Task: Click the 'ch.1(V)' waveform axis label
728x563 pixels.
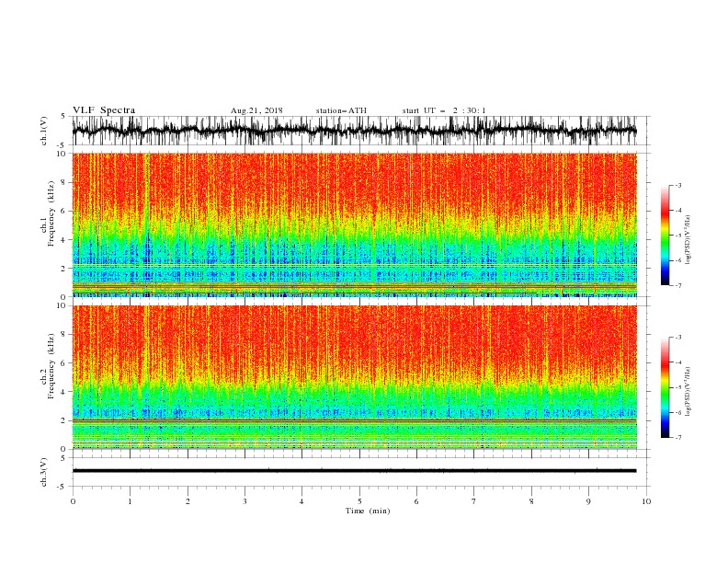Action: click(x=44, y=131)
